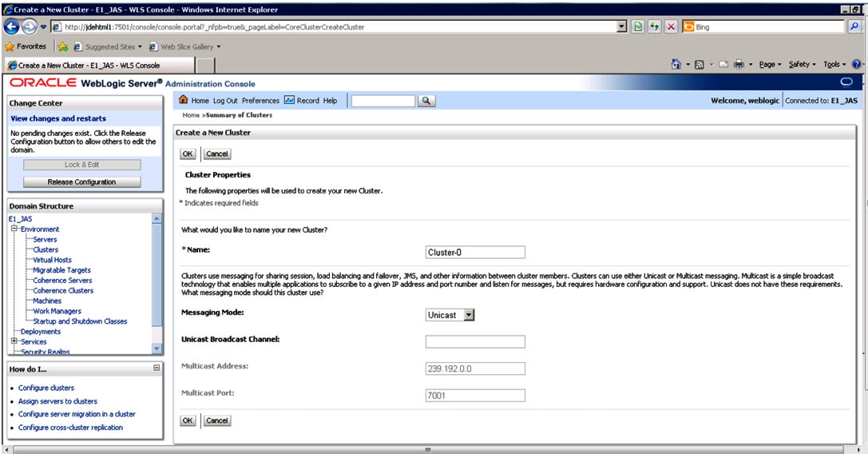The image size is (868, 454).
Task: Open the Favorites star button
Action: click(x=26, y=46)
